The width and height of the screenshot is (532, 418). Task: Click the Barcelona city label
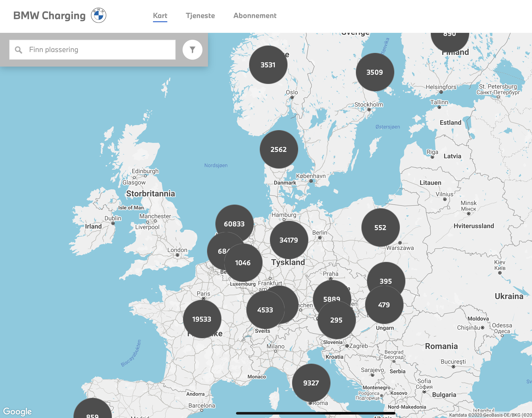[x=202, y=406]
